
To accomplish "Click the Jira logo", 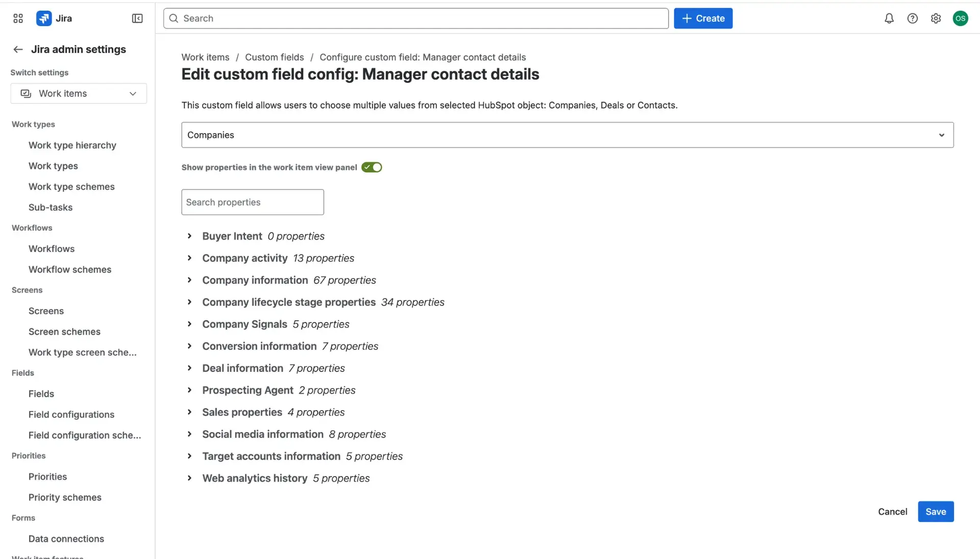I will point(55,18).
